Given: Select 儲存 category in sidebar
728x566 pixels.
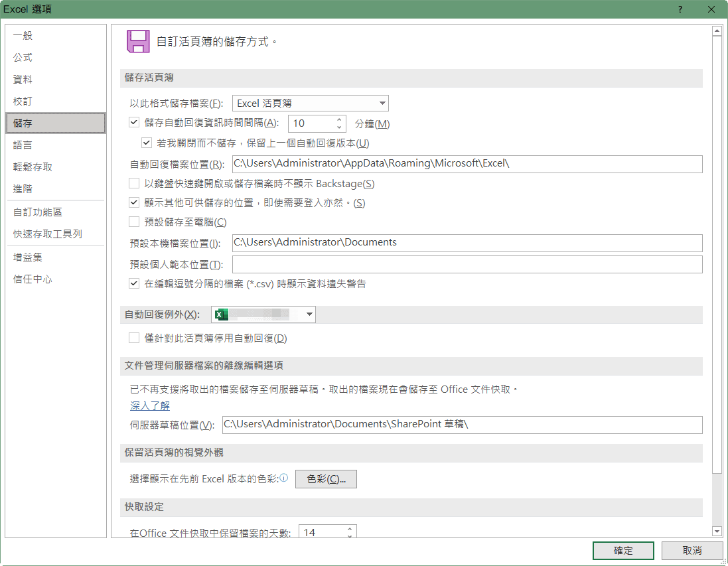Looking at the screenshot, I should point(55,123).
